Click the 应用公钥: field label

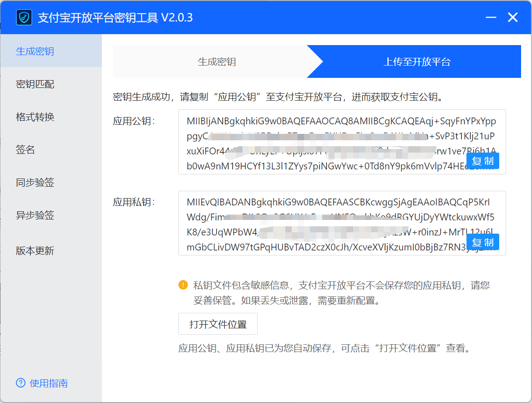[x=134, y=121]
